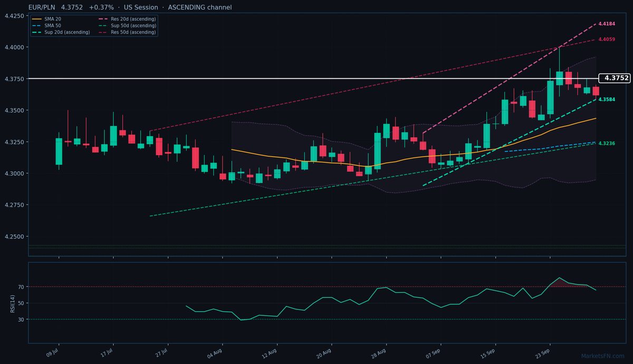Click the 4.4059 resistance price label
Image resolution: width=633 pixels, height=364 pixels.
(607, 40)
